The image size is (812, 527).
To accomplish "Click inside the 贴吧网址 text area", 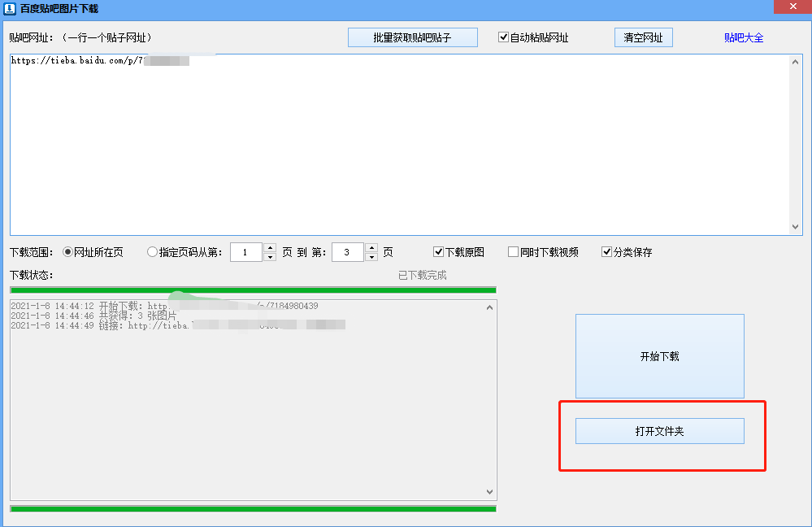I will [398, 146].
